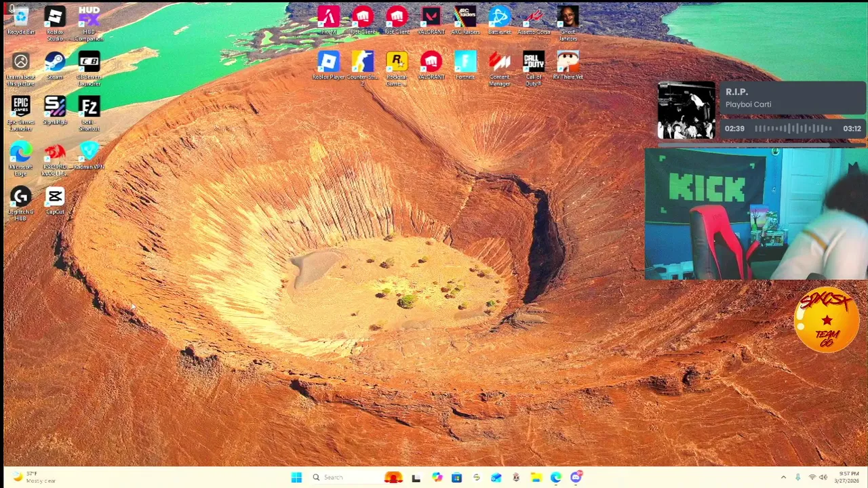Open Microsoft Store from the taskbar
This screenshot has height=488, width=868.
(456, 477)
